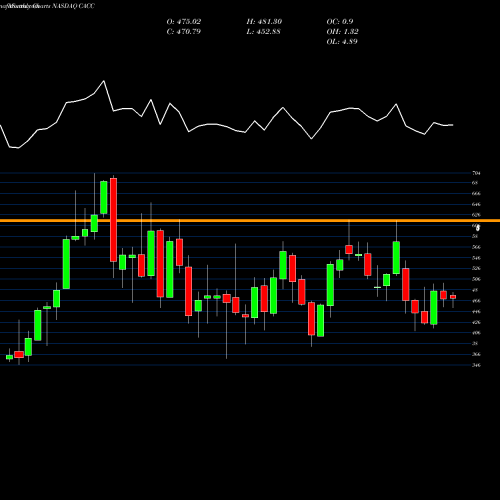Select the OC: 0.9 readout

point(340,22)
